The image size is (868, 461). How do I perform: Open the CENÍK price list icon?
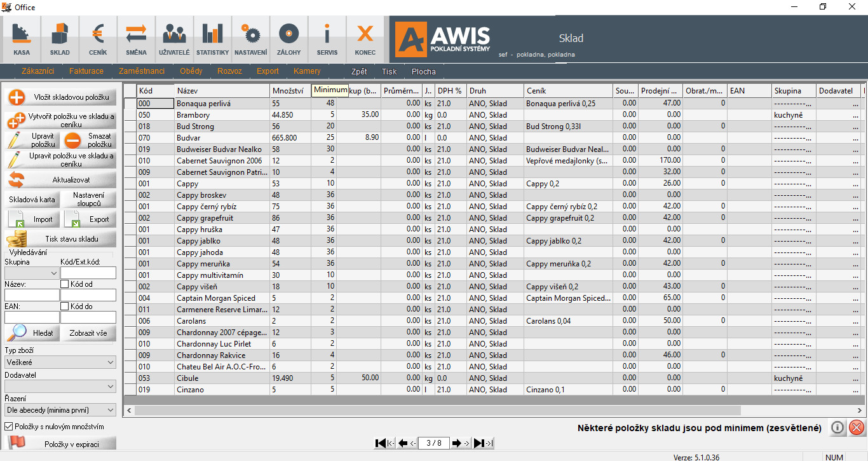pyautogui.click(x=98, y=39)
